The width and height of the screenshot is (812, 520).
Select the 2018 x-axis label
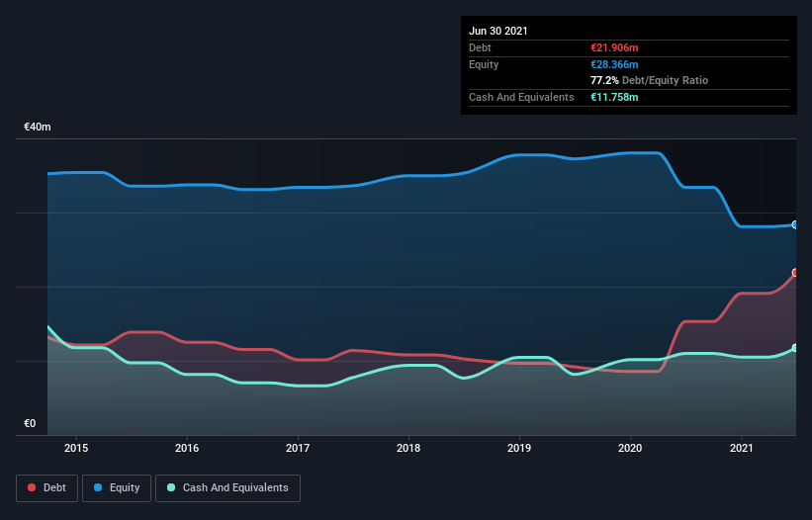coord(407,448)
